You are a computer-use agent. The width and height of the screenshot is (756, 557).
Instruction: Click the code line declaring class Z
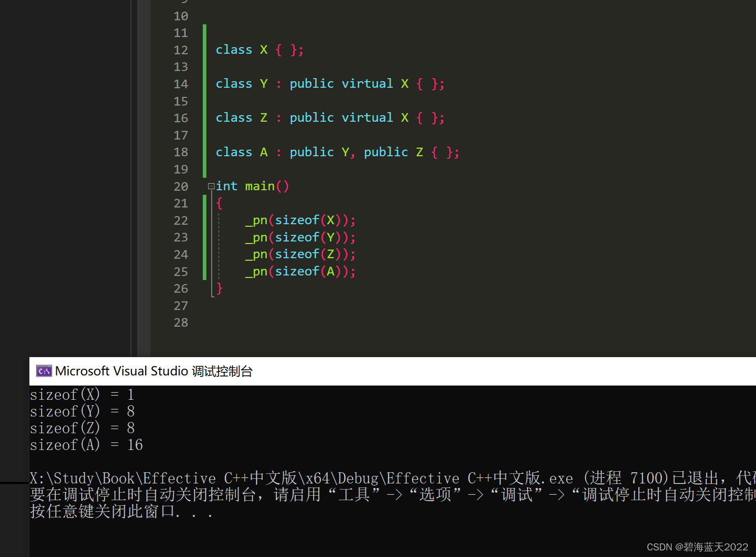330,118
